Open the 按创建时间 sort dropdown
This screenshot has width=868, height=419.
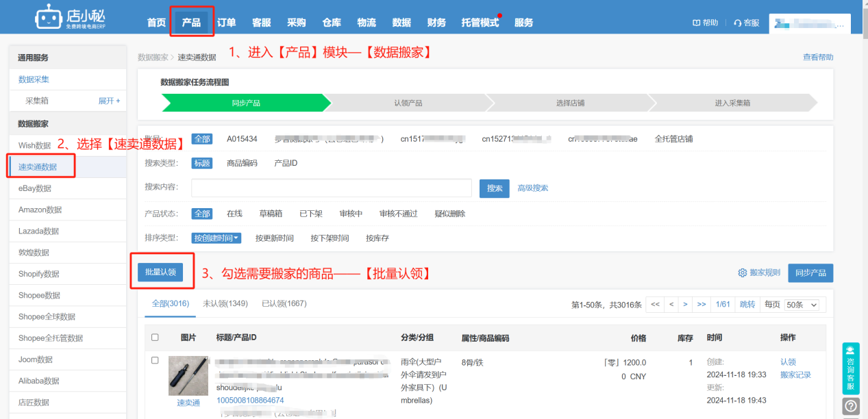(216, 238)
